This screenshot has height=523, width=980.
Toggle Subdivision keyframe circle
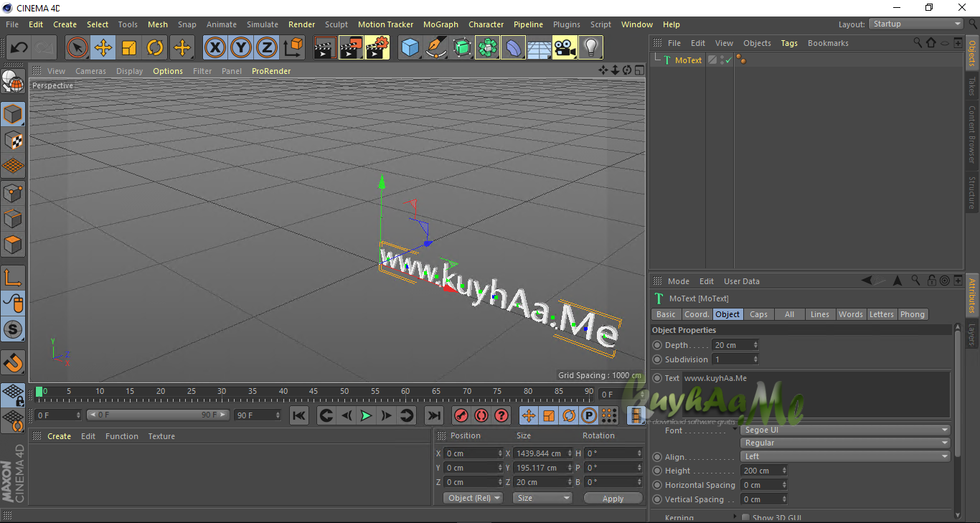point(657,359)
